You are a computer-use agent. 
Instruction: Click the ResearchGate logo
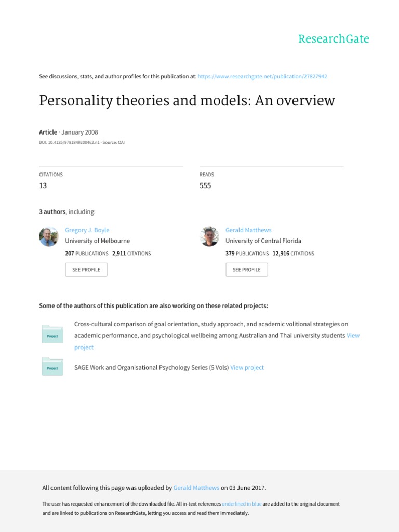(x=334, y=39)
